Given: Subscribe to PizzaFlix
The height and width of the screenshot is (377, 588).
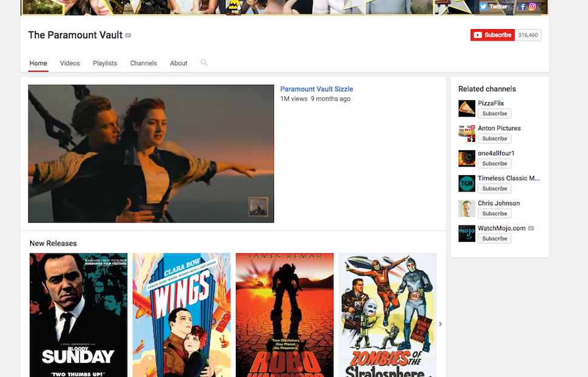Looking at the screenshot, I should [494, 114].
